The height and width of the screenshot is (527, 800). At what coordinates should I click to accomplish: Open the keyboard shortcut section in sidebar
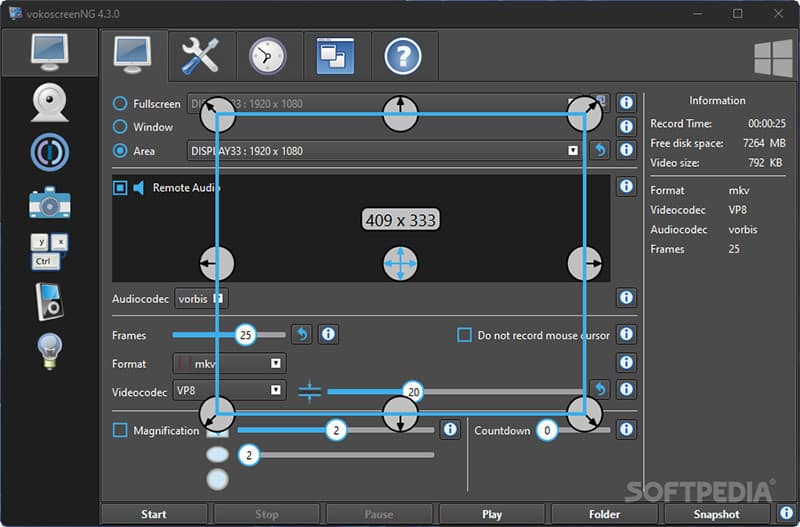[49, 251]
